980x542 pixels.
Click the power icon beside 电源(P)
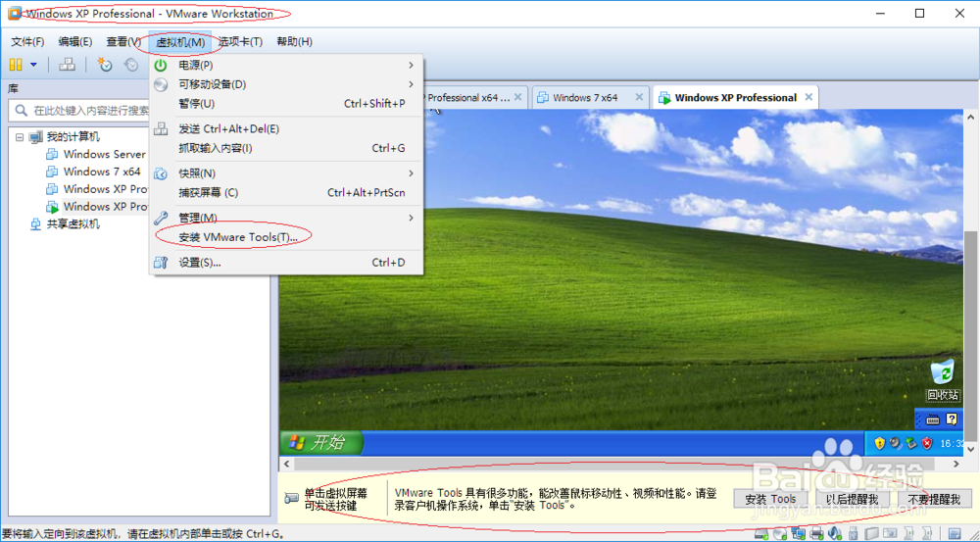click(x=161, y=65)
